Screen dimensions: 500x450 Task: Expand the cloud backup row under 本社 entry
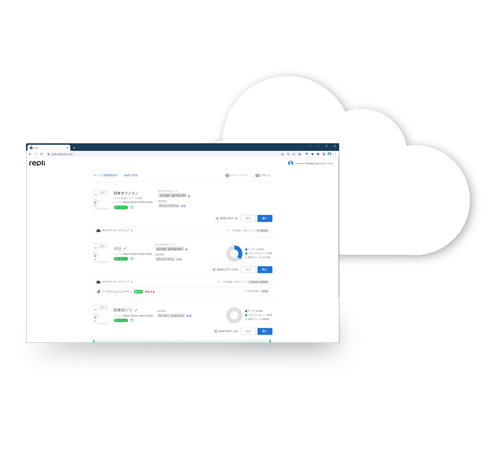point(182,282)
